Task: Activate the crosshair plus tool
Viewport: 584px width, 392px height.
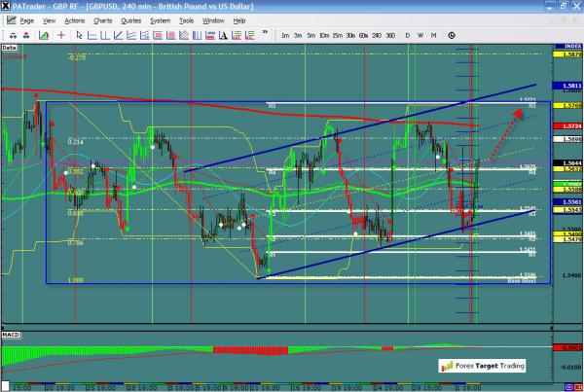Action: (x=61, y=35)
